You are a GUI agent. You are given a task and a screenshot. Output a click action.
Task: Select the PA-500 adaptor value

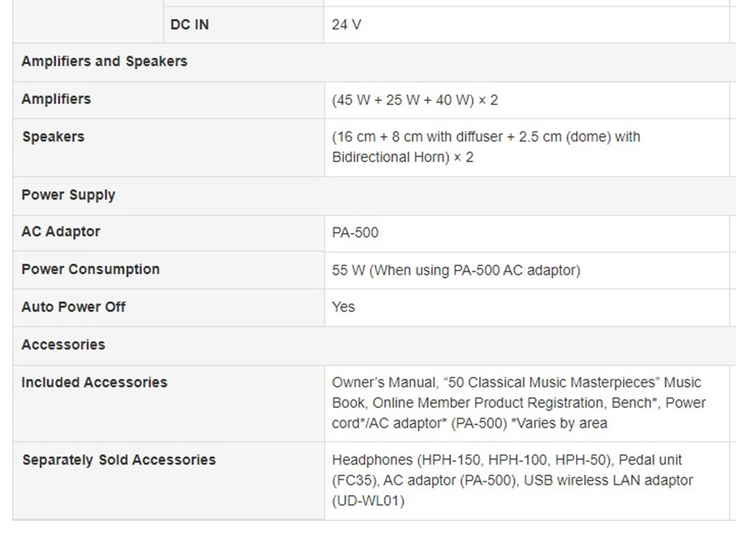[355, 233]
